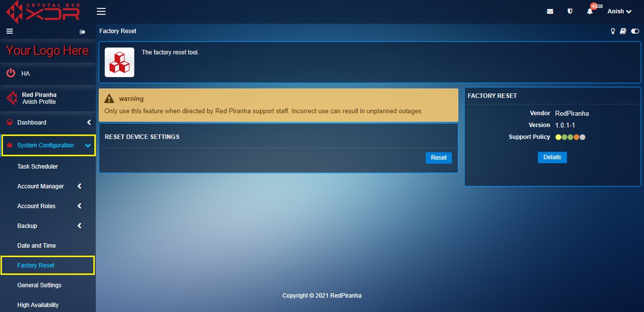Viewport: 644px width, 312px height.
Task: Open the book documentation icon
Action: [x=623, y=31]
